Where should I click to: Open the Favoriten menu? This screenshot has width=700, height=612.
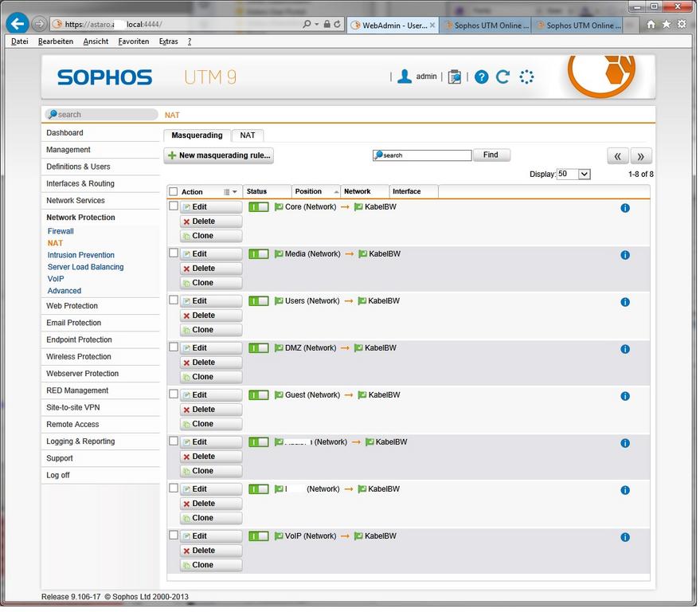tap(134, 41)
